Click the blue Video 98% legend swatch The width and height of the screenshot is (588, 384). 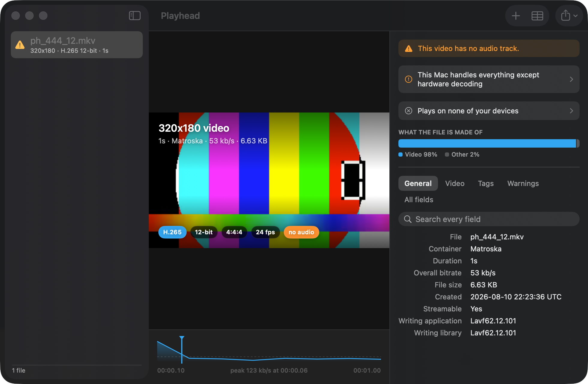[400, 154]
